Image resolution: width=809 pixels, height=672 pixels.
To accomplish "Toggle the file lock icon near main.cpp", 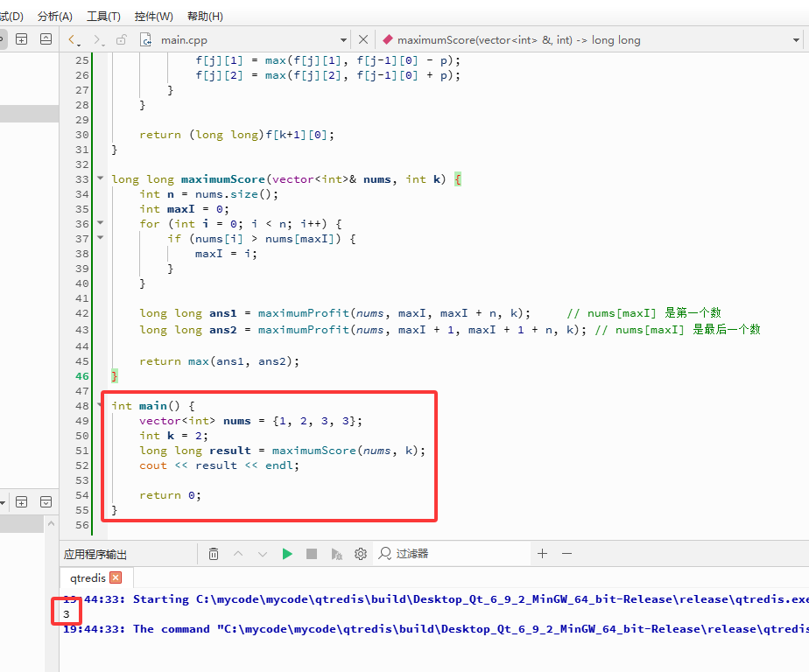I will point(121,39).
